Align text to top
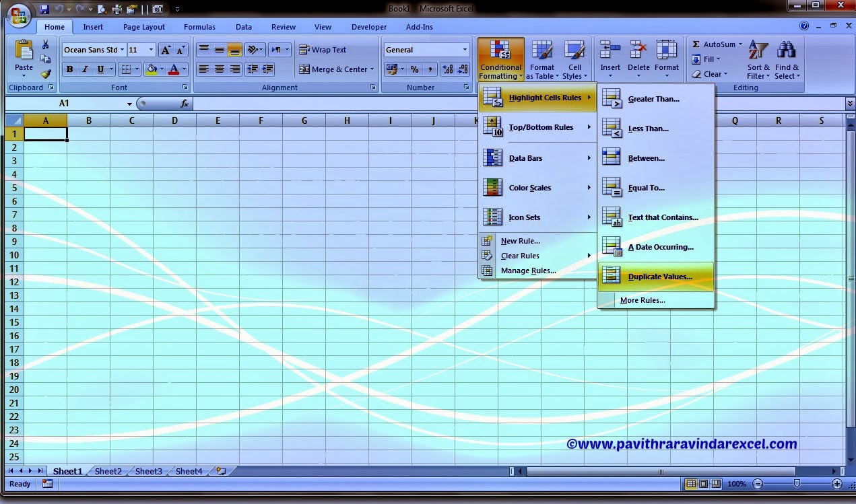This screenshot has height=504, width=856. pos(203,50)
